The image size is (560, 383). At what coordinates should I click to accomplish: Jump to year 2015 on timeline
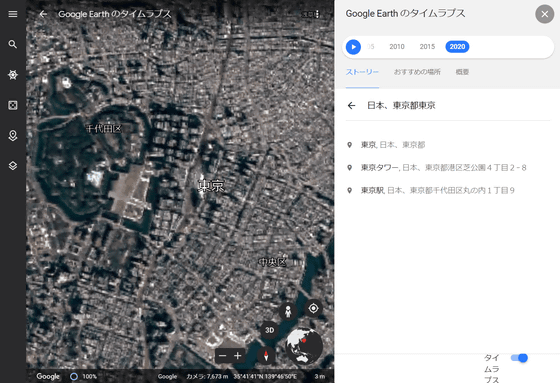(427, 47)
